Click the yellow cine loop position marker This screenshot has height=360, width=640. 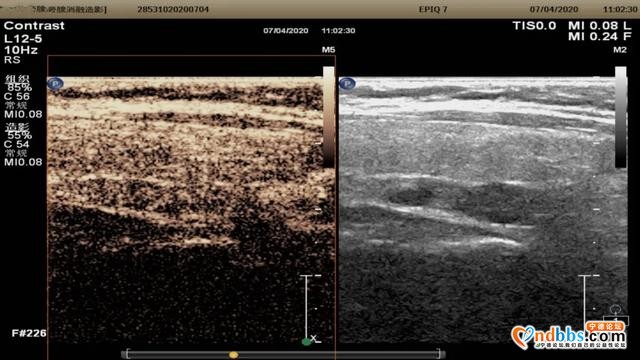233,355
